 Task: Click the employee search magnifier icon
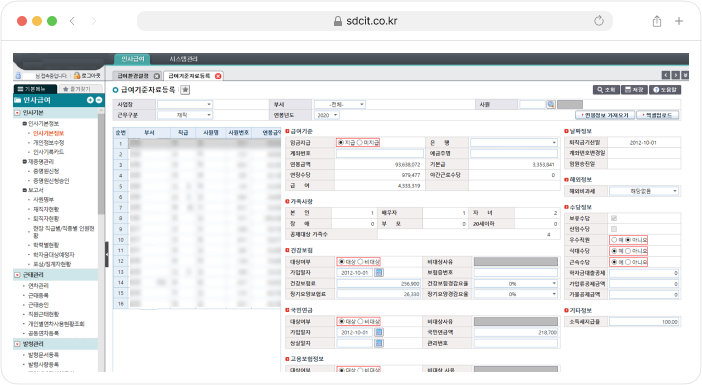[551, 104]
